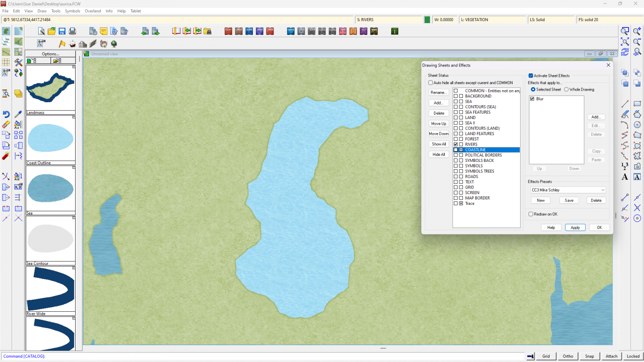Select the boxed Text 'A' tool
Screen dimensions: 644x362
coord(637,176)
